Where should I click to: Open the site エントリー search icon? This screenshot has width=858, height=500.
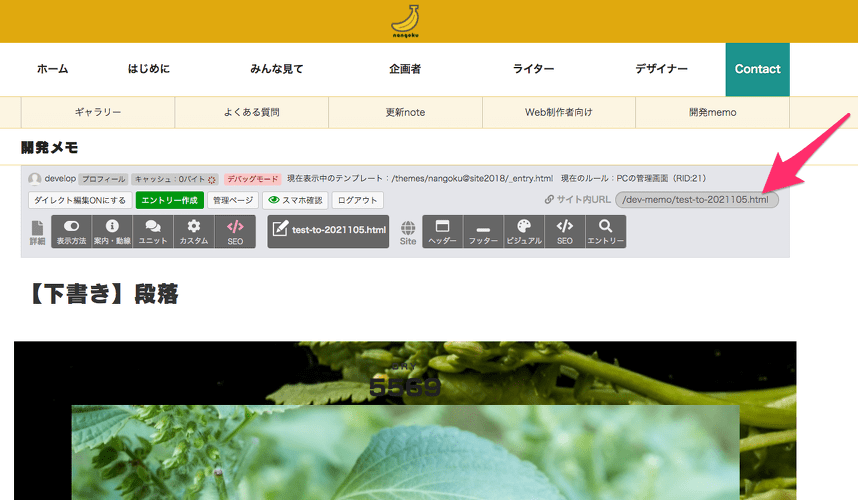(x=605, y=231)
